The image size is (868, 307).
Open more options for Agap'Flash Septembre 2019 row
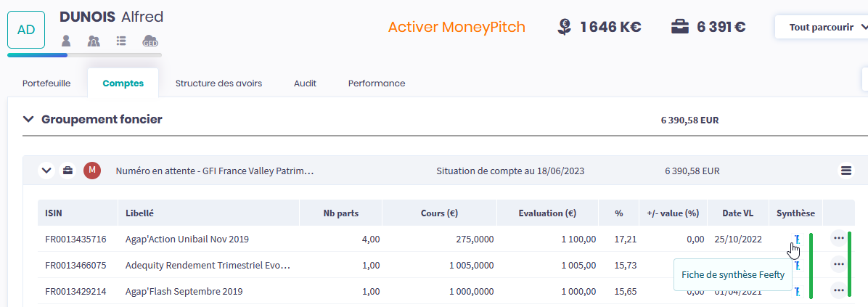(839, 290)
